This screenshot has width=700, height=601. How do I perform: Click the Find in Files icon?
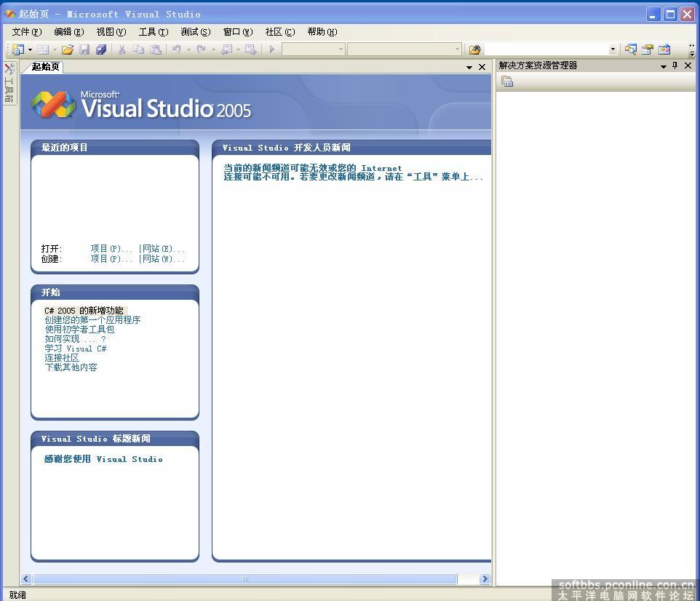tap(474, 49)
